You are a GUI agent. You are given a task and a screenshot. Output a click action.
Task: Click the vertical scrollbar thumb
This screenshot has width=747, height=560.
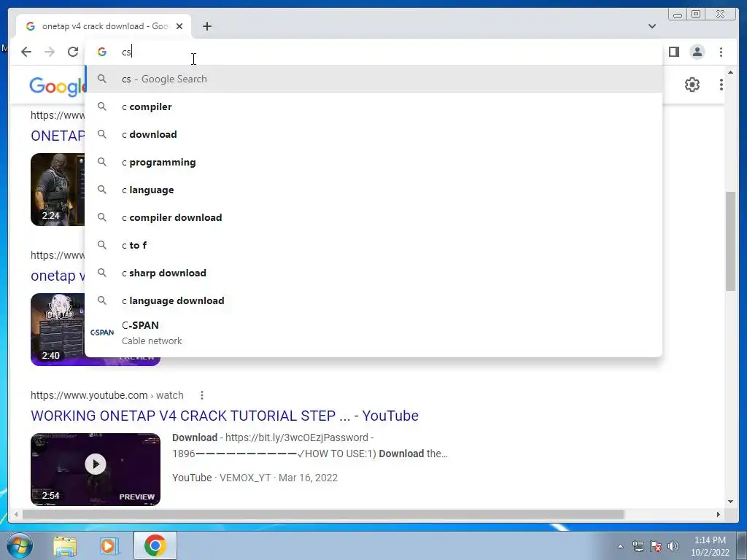(x=730, y=241)
